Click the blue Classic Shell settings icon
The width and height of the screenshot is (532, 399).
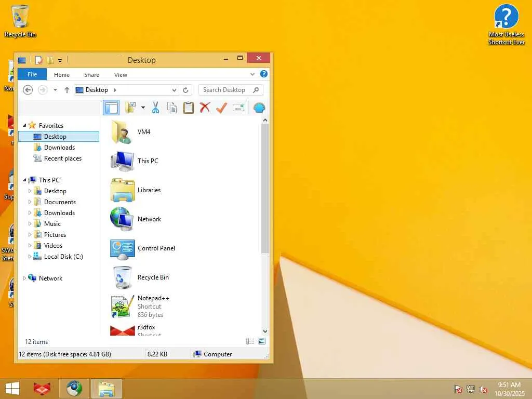click(x=259, y=108)
